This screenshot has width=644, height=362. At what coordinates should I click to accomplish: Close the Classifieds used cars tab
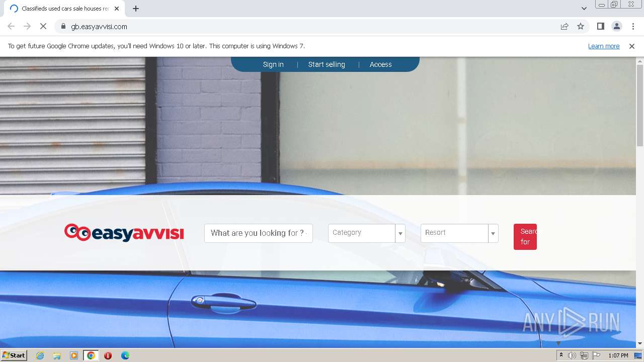[x=117, y=9]
